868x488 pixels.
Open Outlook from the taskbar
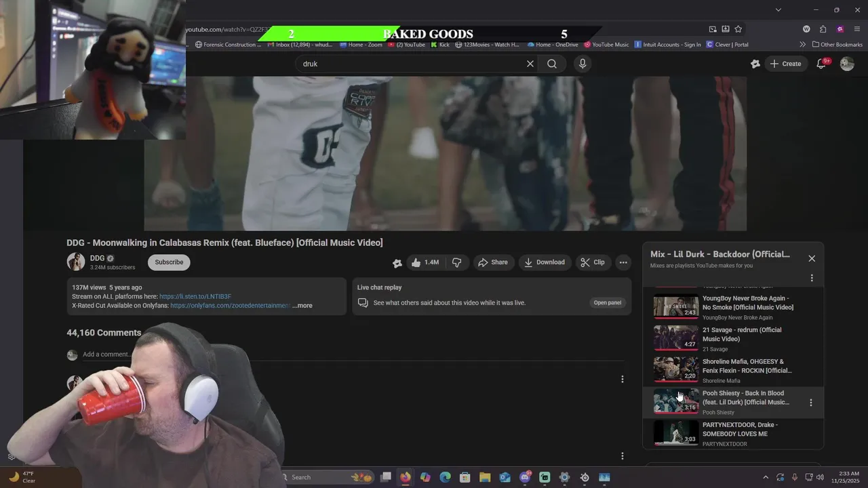tap(505, 477)
